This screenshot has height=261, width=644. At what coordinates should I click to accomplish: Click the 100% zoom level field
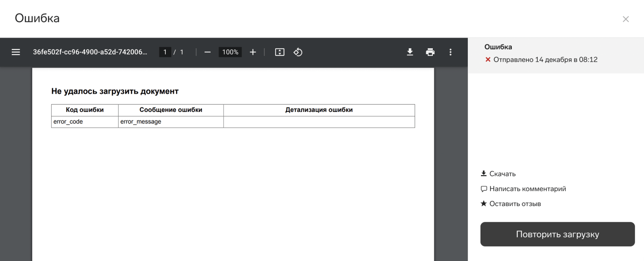[230, 52]
